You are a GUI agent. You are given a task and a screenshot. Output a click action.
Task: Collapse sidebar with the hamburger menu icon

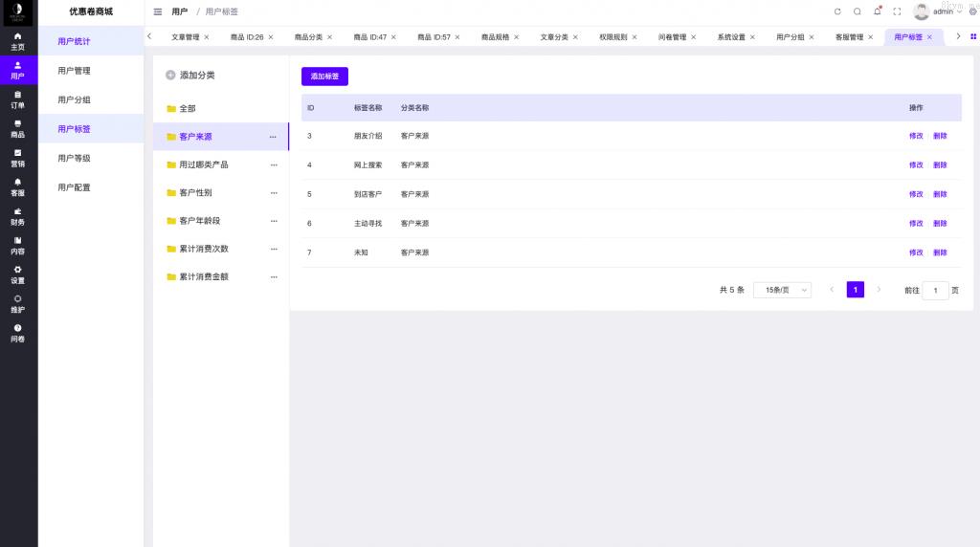point(158,11)
